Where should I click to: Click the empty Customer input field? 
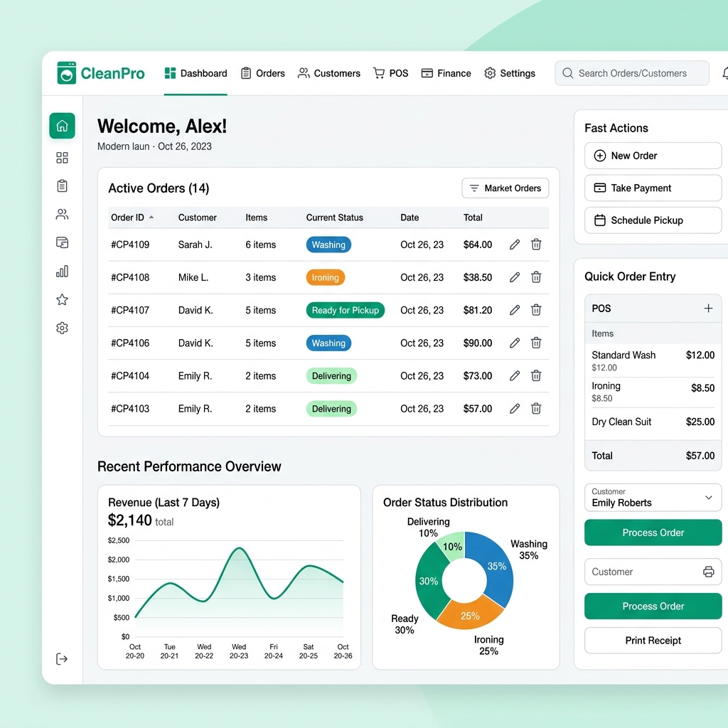click(653, 572)
